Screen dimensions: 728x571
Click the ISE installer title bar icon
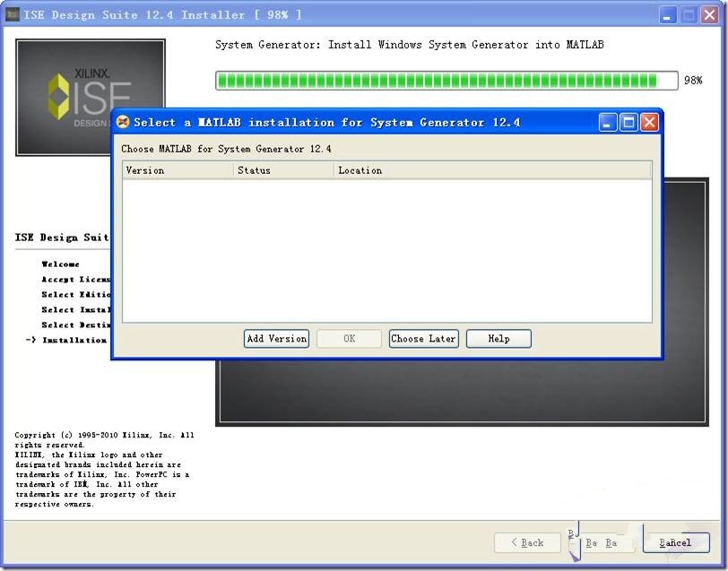click(12, 14)
